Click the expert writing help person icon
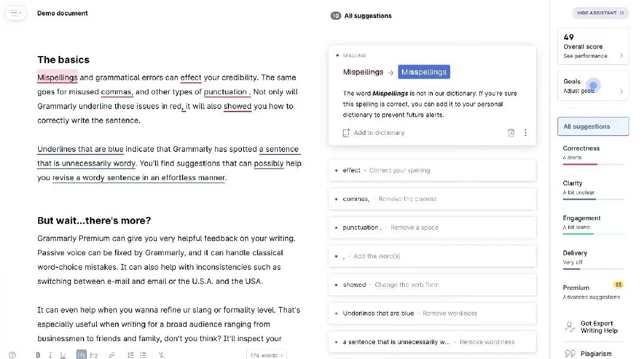644x359 pixels. [x=570, y=327]
